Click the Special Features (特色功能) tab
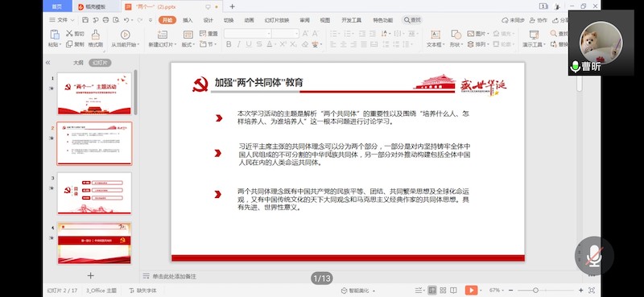Screen dimensions: 644x297 (x=383, y=20)
